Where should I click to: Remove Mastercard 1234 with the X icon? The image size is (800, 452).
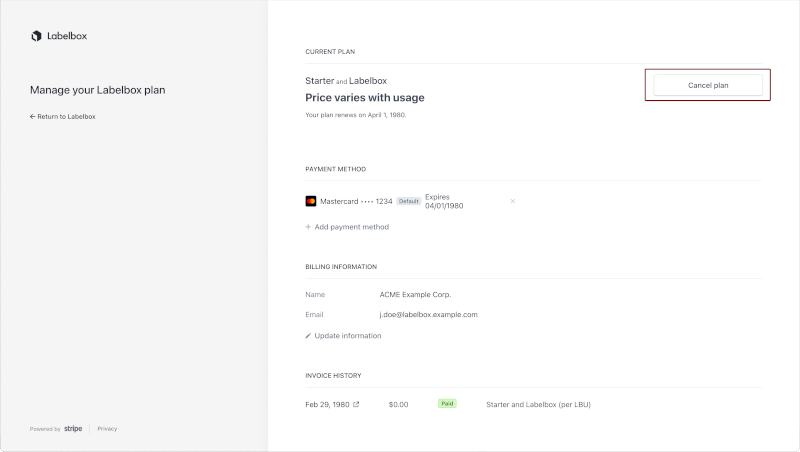coord(513,202)
